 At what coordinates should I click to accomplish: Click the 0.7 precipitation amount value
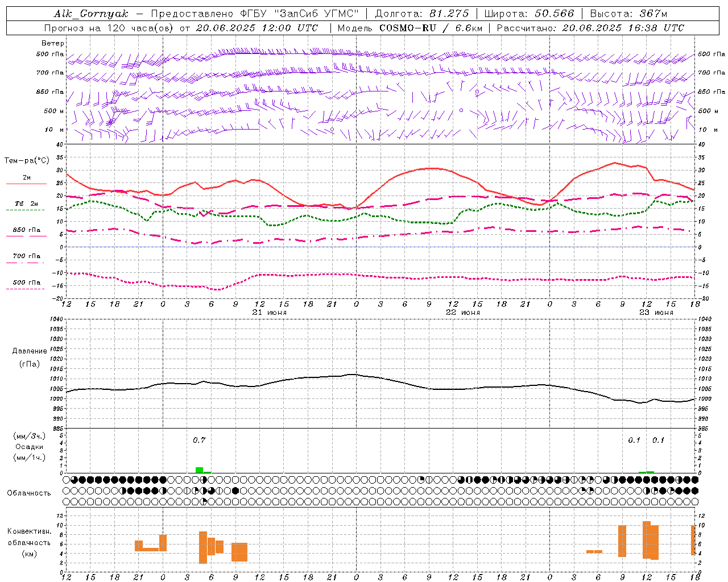point(199,440)
